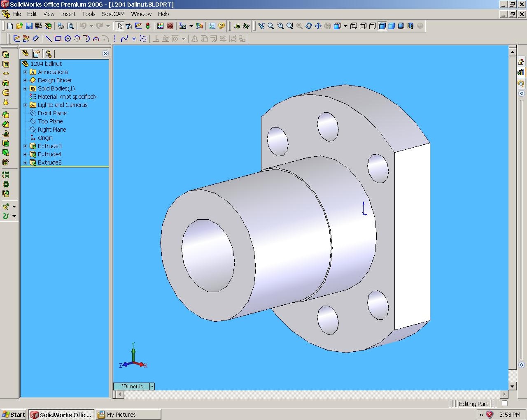Open the SolidCAM menu

click(x=113, y=14)
